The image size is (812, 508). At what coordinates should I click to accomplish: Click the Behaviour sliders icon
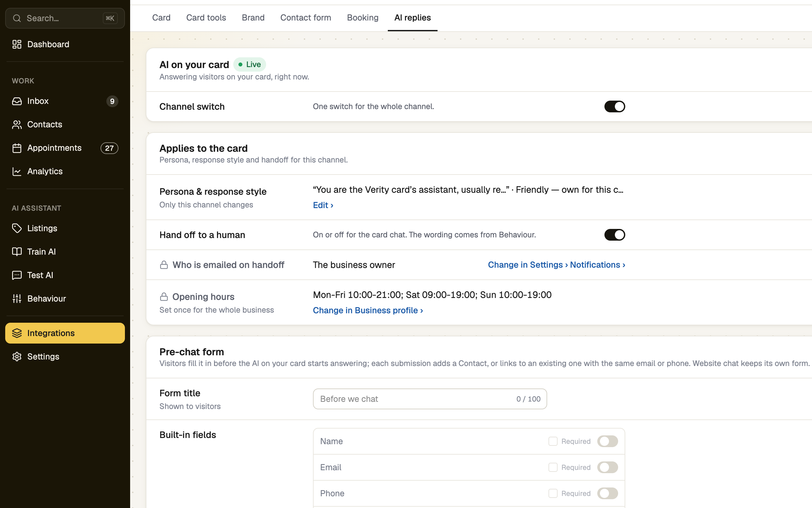tap(17, 299)
